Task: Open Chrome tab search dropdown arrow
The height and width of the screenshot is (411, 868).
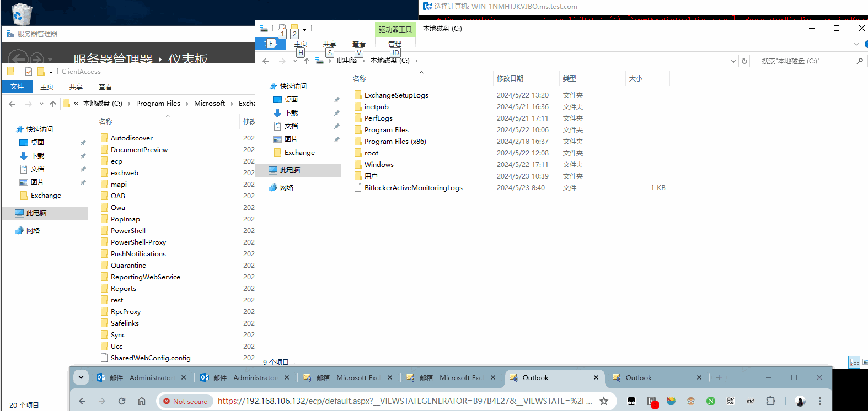Action: (x=81, y=377)
